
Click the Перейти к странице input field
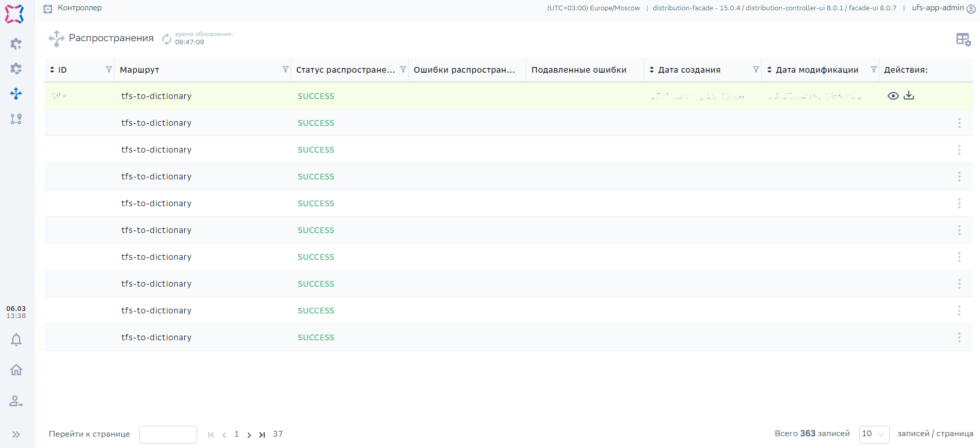168,435
